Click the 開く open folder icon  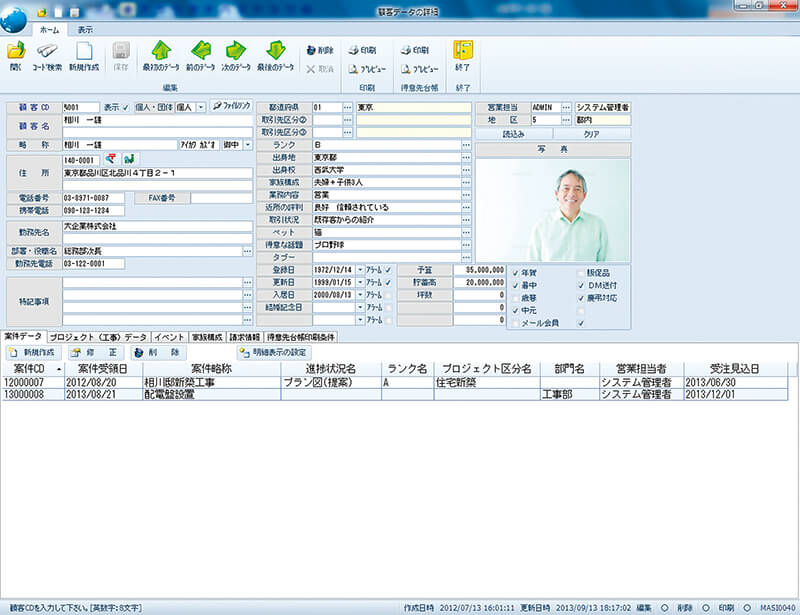(16, 52)
